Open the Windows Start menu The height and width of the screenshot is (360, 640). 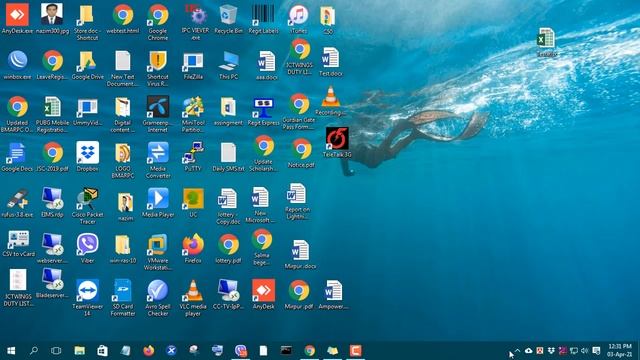click(11, 351)
